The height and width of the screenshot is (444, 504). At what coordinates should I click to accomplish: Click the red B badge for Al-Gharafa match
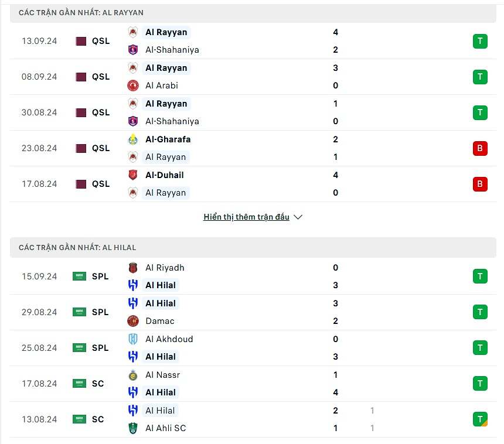click(480, 148)
